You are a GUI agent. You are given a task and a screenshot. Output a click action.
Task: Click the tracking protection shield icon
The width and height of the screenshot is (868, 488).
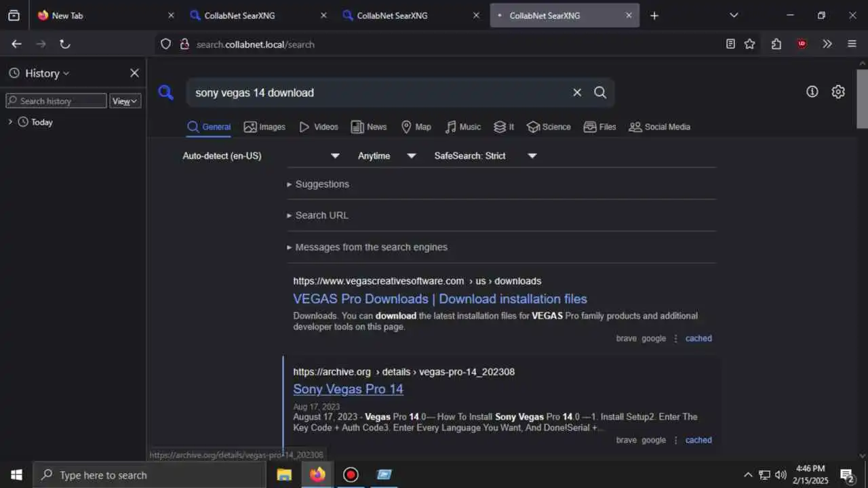[166, 44]
